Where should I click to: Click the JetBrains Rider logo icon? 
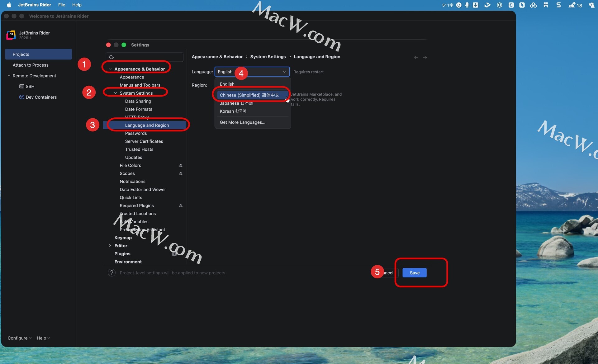(x=11, y=35)
